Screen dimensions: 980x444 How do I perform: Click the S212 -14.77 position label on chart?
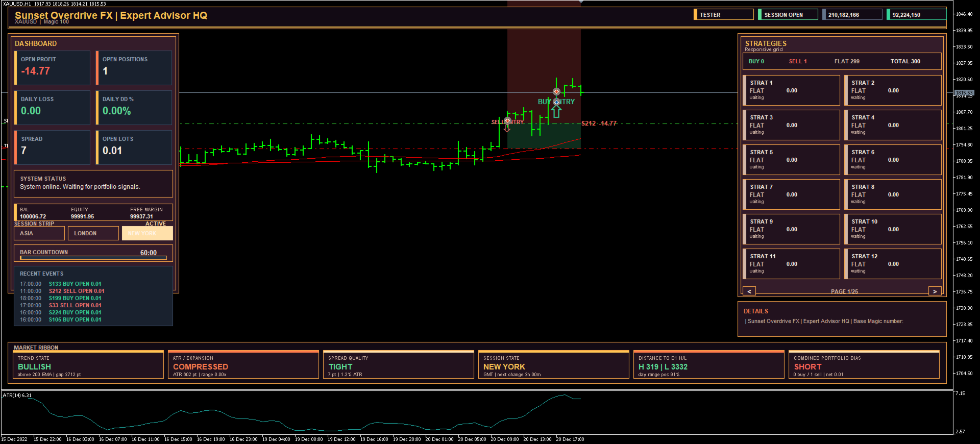tap(599, 124)
